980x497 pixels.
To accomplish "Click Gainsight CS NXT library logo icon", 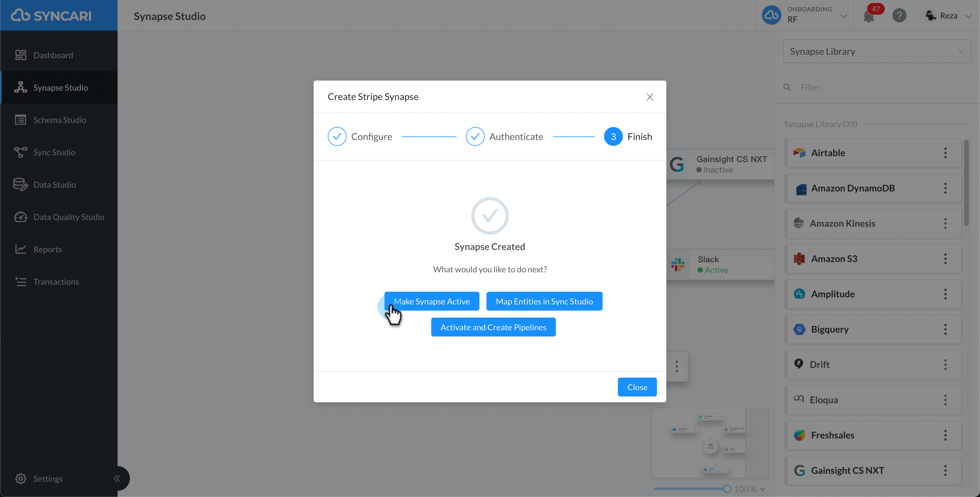I will (799, 471).
